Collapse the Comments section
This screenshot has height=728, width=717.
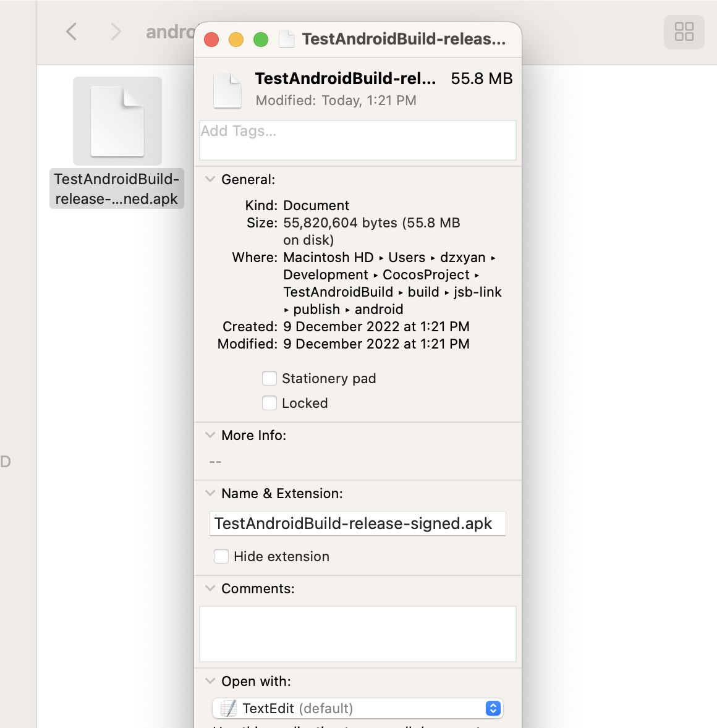210,588
